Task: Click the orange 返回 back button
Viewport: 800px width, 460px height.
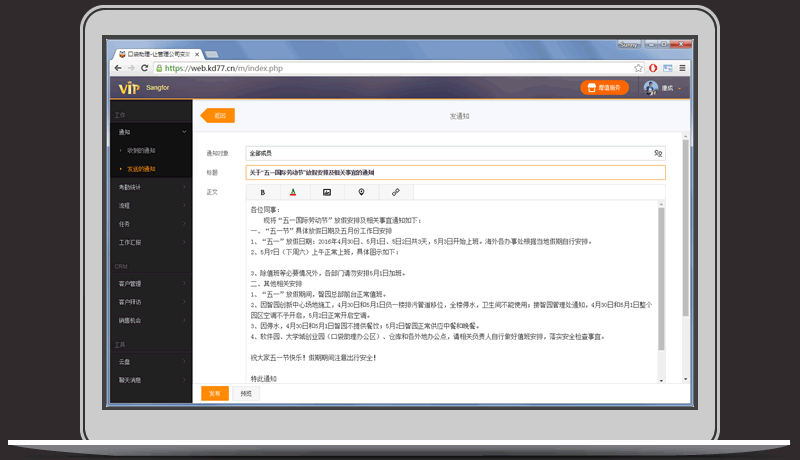Action: click(x=218, y=116)
